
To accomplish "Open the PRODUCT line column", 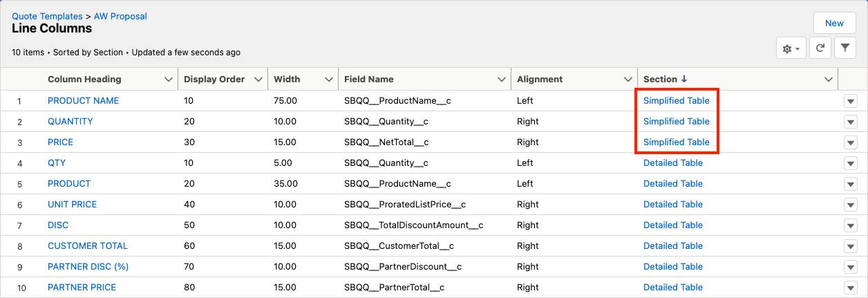I will [69, 184].
